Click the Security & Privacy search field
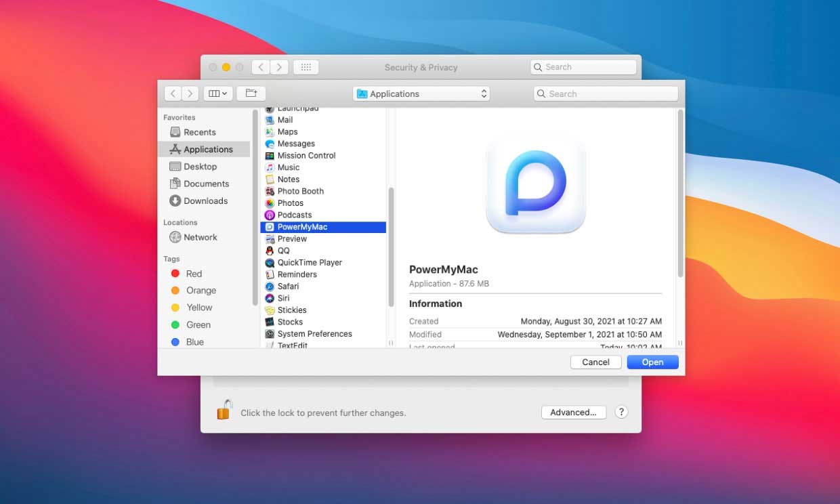The width and height of the screenshot is (840, 504). coord(583,67)
